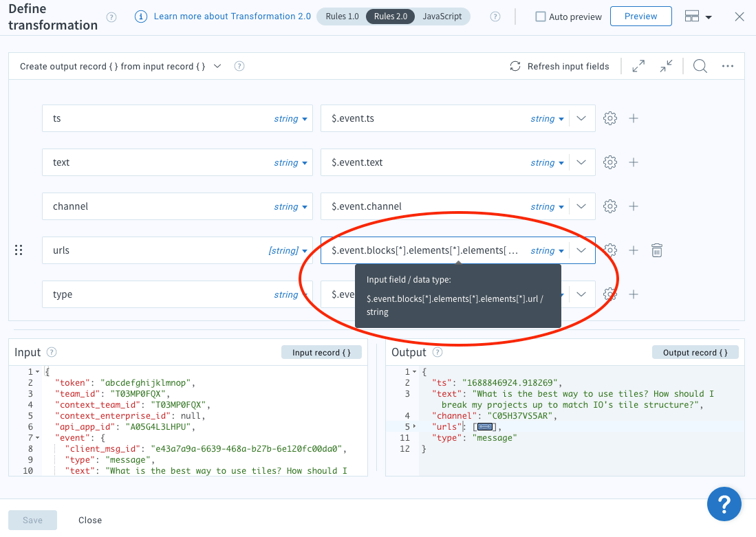Click help icon next to Output heading

[438, 352]
